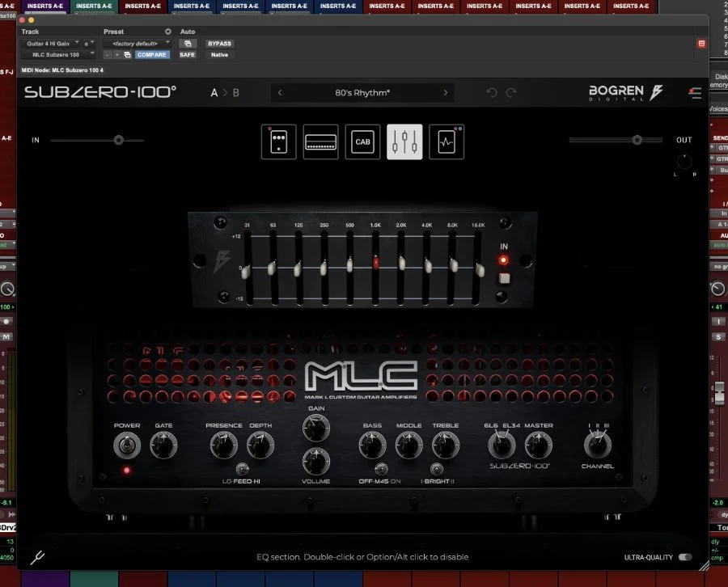
Task: Toggle the amp POWER switch
Action: (x=127, y=446)
